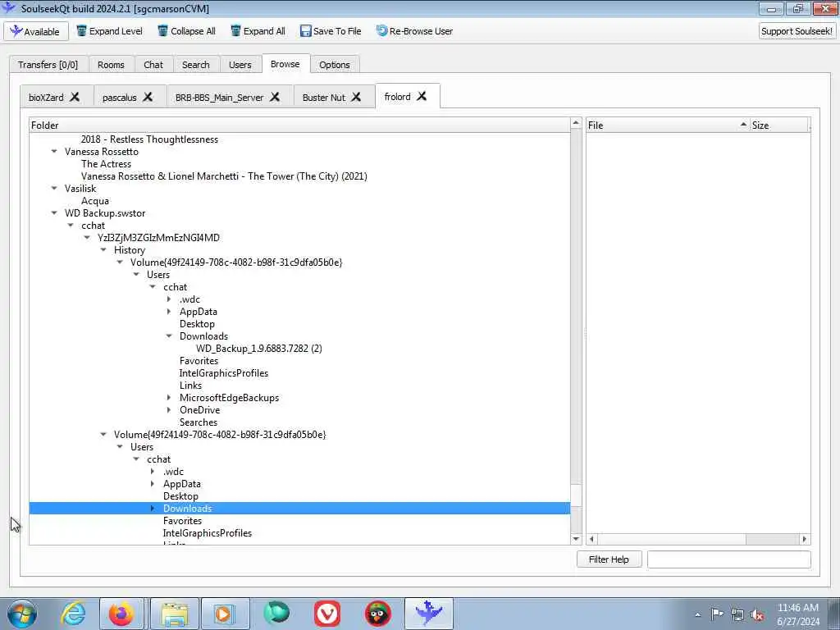Click the Soulseek taskbar icon
This screenshot has height=630, width=840.
click(x=428, y=614)
